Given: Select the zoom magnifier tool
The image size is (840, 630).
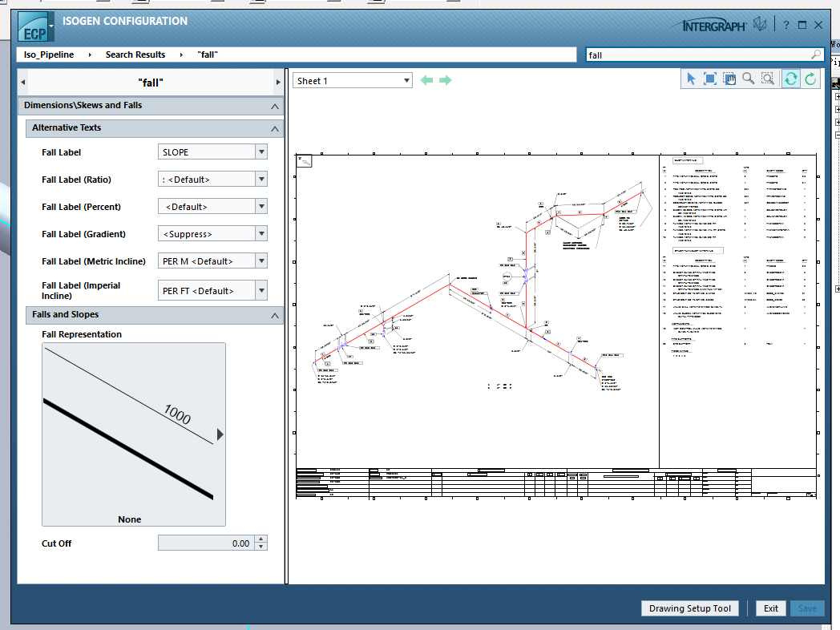Looking at the screenshot, I should coord(749,79).
